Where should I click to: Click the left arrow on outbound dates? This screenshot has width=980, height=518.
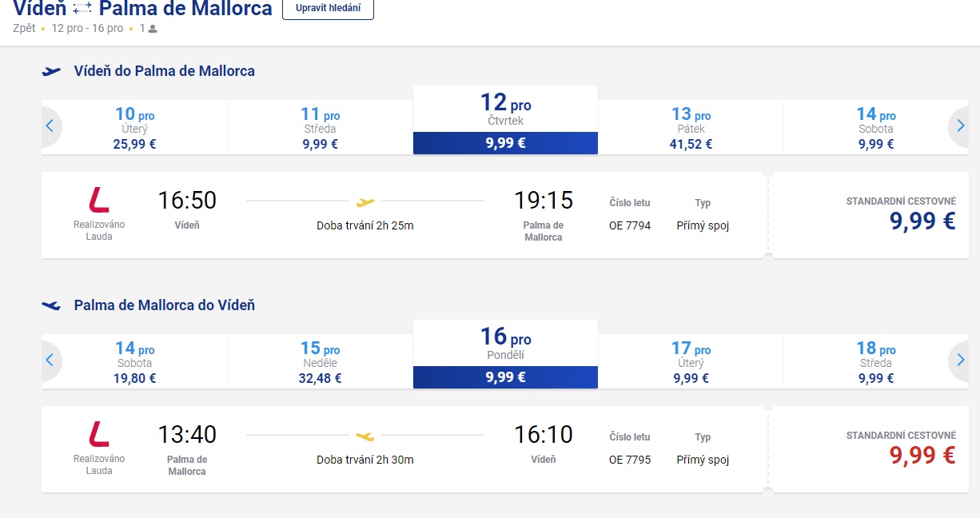pyautogui.click(x=50, y=126)
